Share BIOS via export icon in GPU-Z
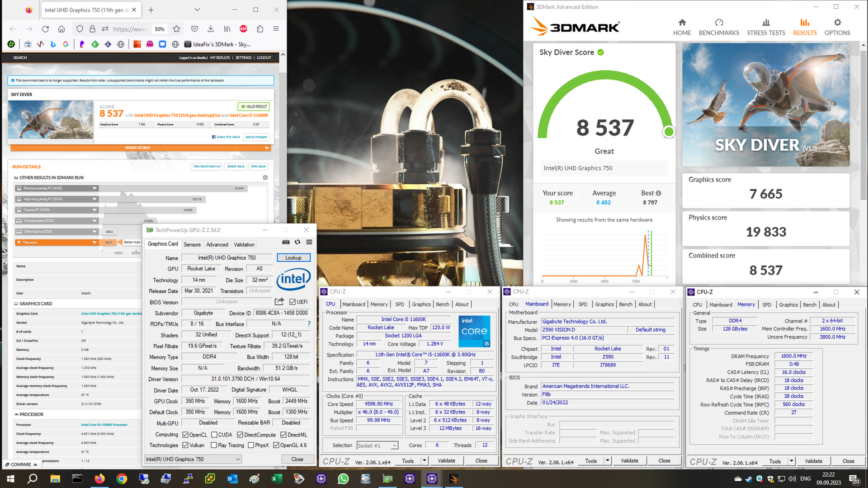The image size is (868, 488). click(x=279, y=302)
